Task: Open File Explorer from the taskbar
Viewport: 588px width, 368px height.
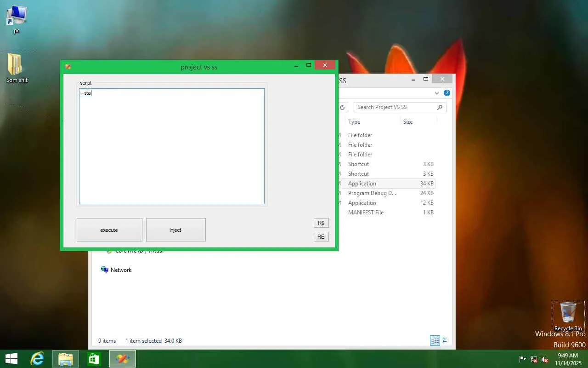Action: pyautogui.click(x=66, y=359)
